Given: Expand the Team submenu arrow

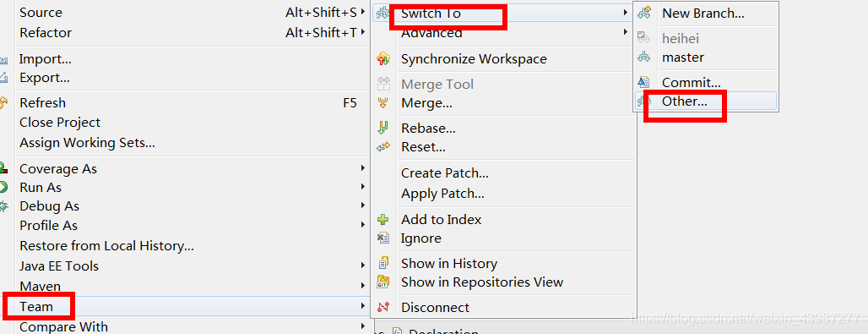Looking at the screenshot, I should (x=362, y=306).
